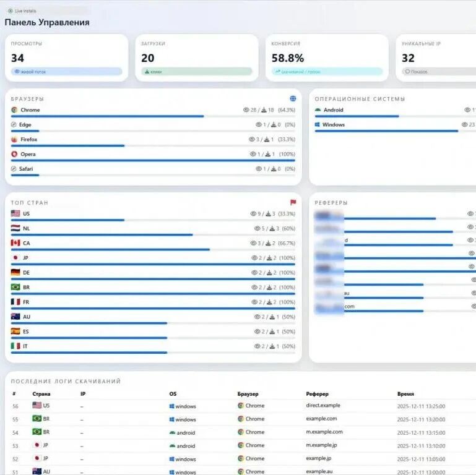This screenshot has height=475, width=476.
Task: Click the Браузер column header
Action: click(x=248, y=394)
